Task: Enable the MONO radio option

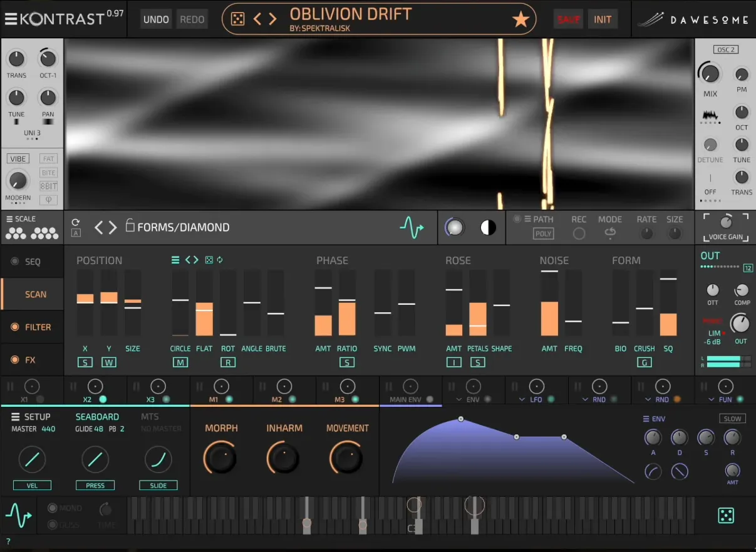Action: 53,508
